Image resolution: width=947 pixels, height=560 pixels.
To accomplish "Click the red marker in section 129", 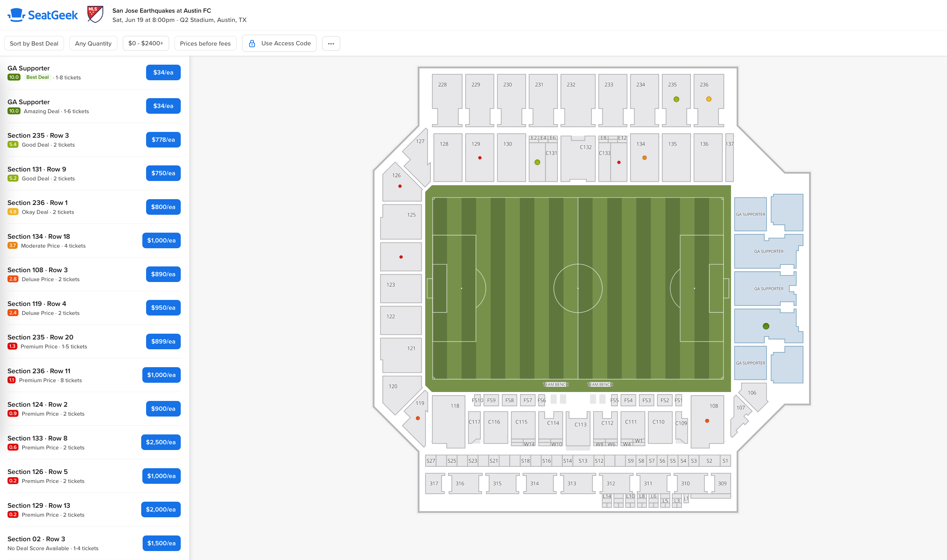I will point(479,158).
